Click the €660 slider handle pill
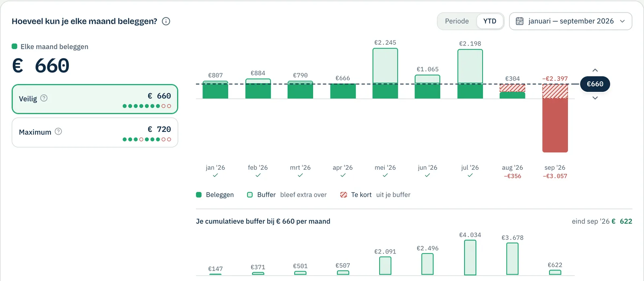The width and height of the screenshot is (644, 281). [595, 84]
